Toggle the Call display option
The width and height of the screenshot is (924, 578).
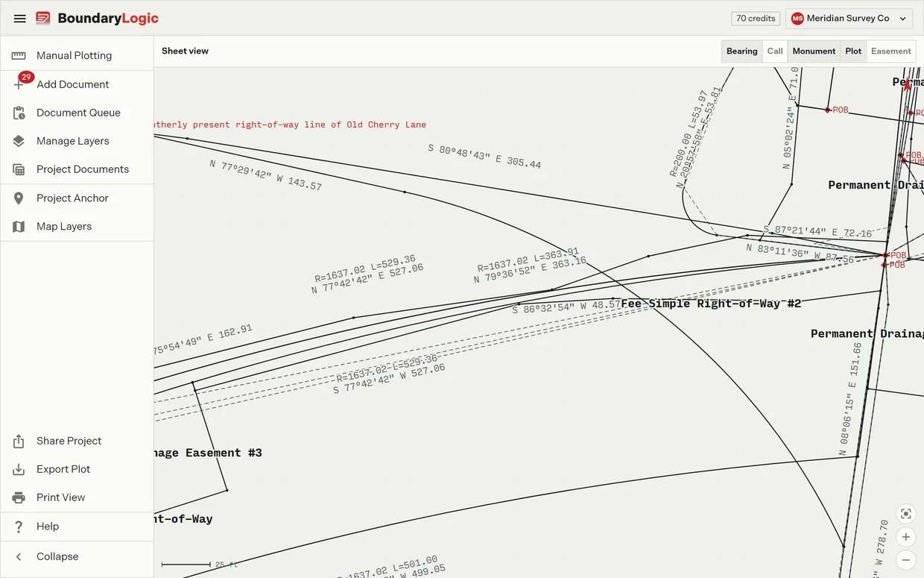click(x=775, y=51)
